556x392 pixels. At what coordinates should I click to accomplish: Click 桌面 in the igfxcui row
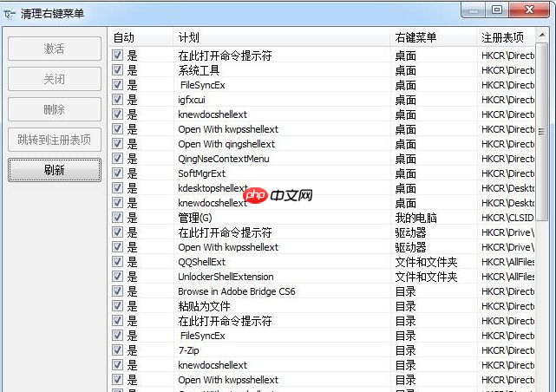(405, 100)
